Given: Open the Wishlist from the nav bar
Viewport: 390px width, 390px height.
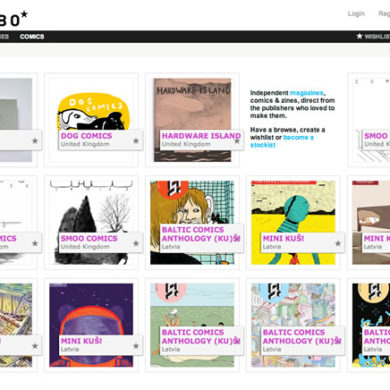Looking at the screenshot, I should 373,36.
